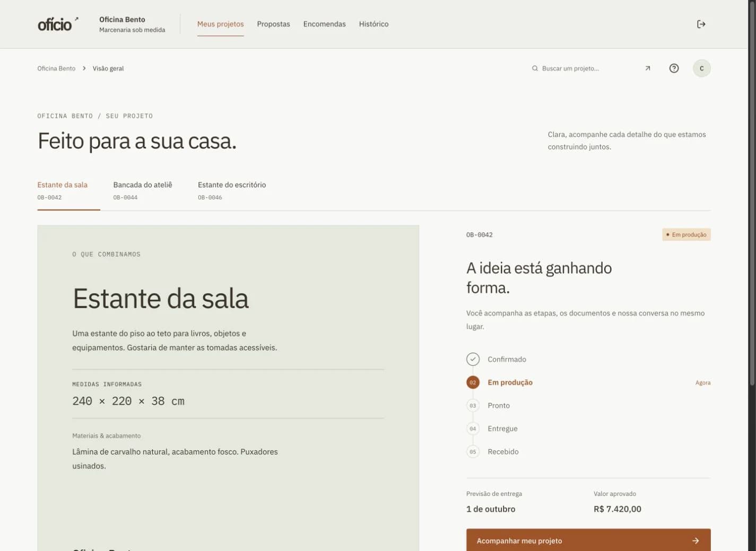Screen dimensions: 756x551
Task: Click the Pronto step label
Action: 499,406
